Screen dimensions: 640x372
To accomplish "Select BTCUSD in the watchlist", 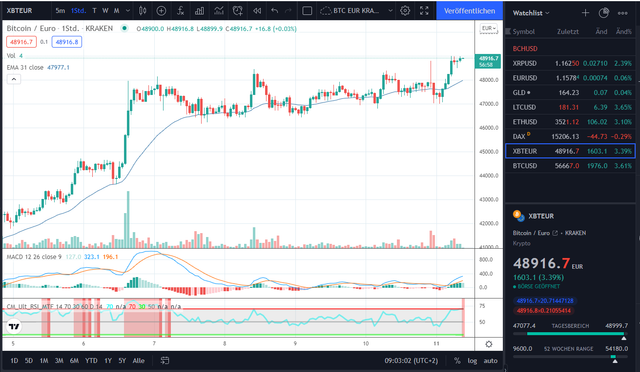I will point(570,166).
